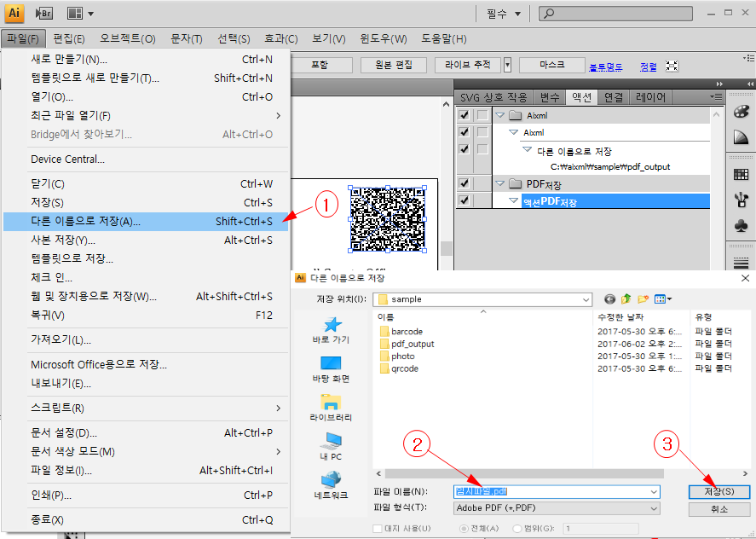This screenshot has height=539, width=756.
Task: Create a new folder in save dialog
Action: point(644,299)
